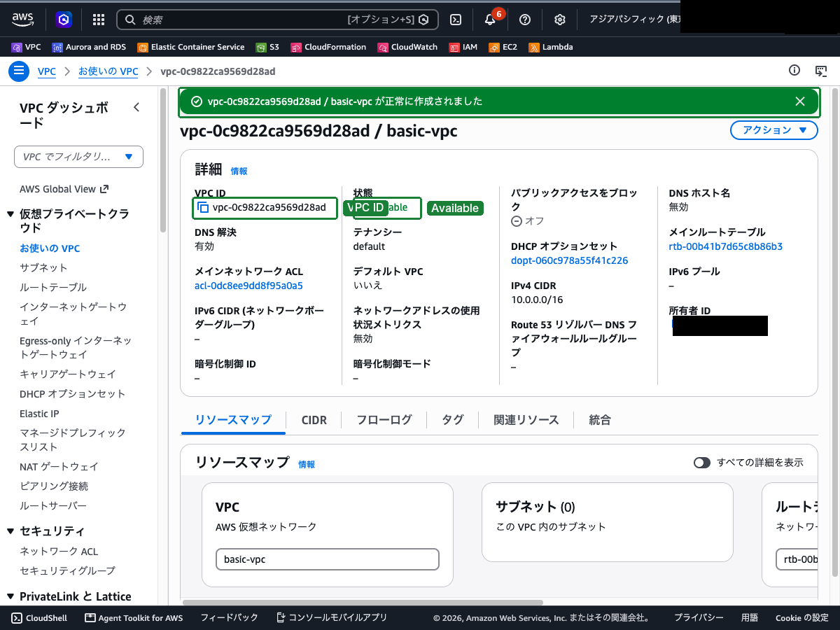Select ルートテーブル in the sidebar
Viewport: 840px width, 630px height.
(53, 287)
